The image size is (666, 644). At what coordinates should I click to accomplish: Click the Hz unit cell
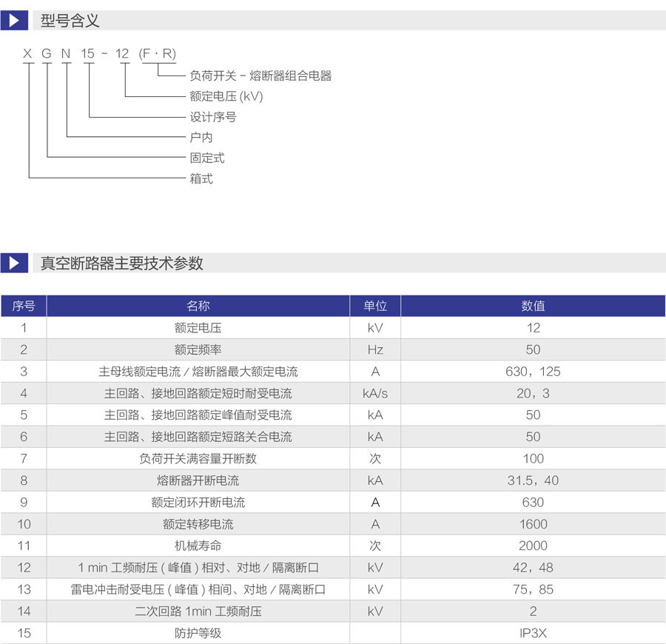[375, 349]
